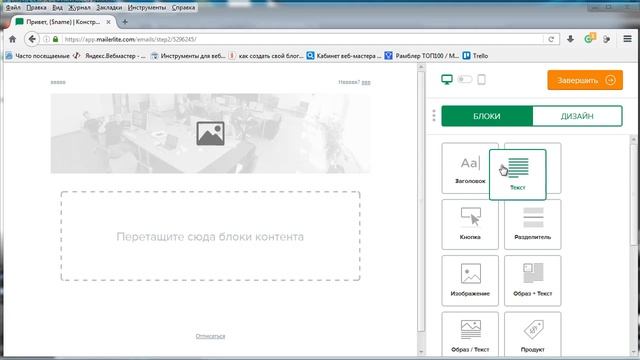Open Часто посещаемые bookmark
Image resolution: width=640 pixels, height=360 pixels.
(x=38, y=56)
